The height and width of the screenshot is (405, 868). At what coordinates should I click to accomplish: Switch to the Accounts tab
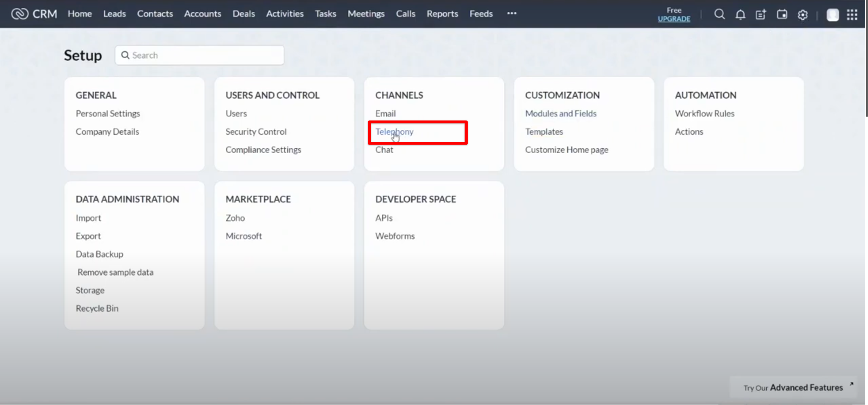[x=203, y=14]
